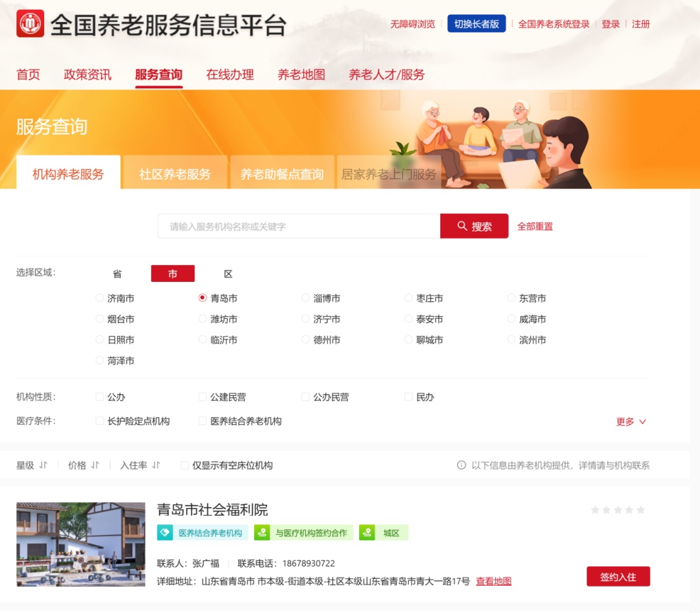Expand the 更多 medical conditions section
Image resolution: width=700 pixels, height=613 pixels.
630,422
